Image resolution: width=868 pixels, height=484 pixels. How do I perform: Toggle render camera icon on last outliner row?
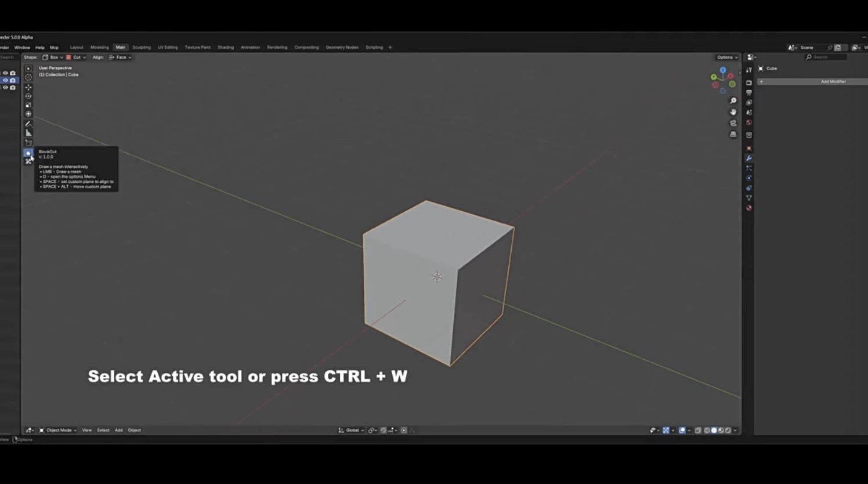13,88
